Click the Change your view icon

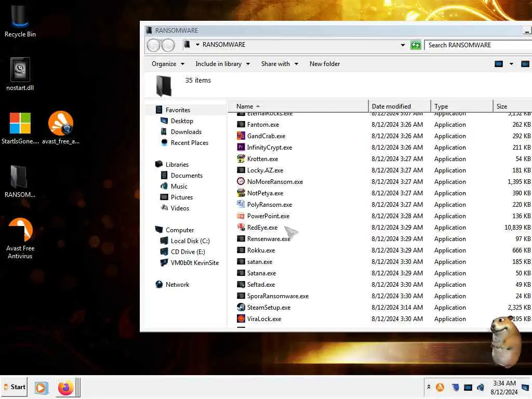tap(498, 64)
